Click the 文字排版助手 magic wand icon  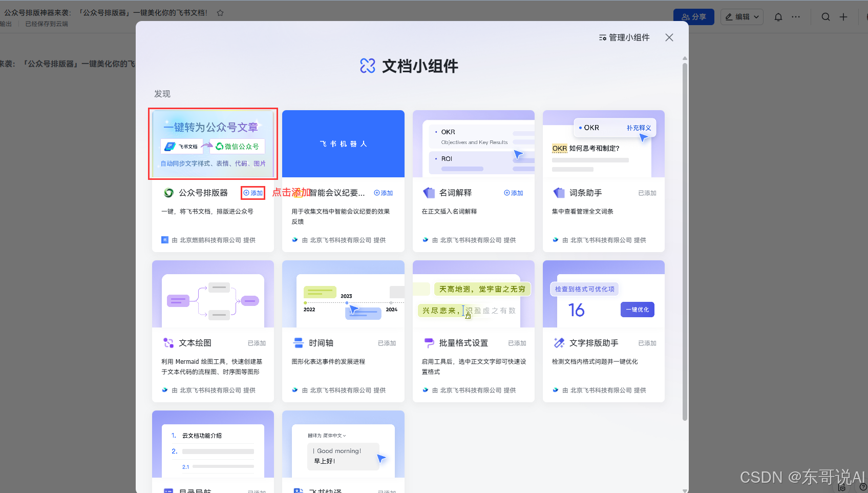point(559,343)
